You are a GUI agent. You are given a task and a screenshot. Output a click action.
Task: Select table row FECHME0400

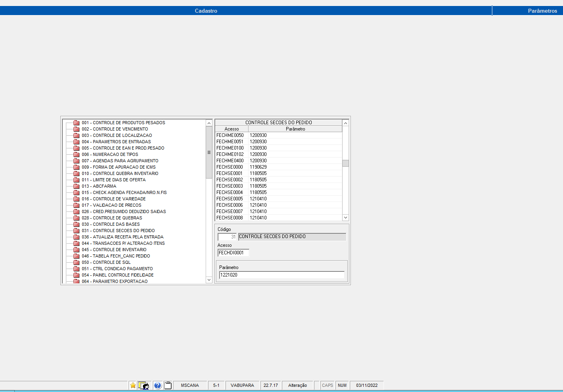pyautogui.click(x=278, y=161)
